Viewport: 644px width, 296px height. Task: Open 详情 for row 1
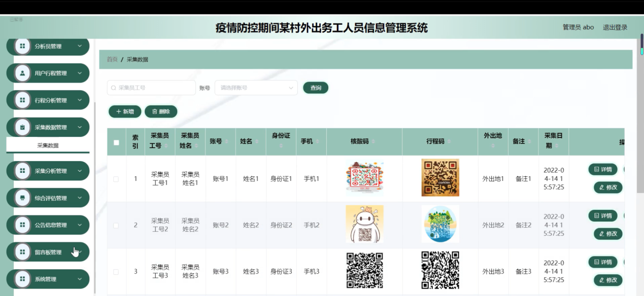603,169
